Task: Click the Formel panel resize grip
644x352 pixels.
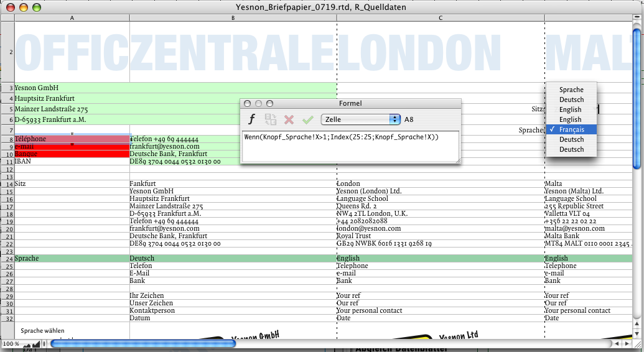Action: point(457,160)
